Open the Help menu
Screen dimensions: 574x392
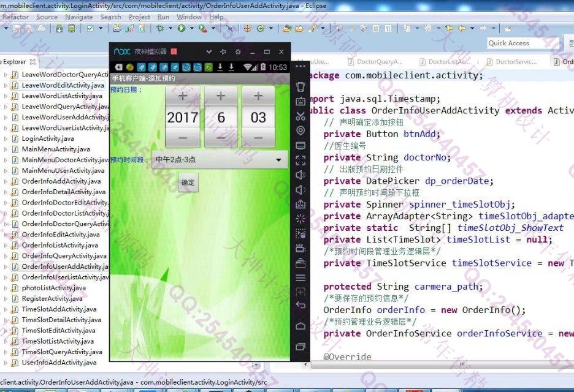(x=216, y=17)
